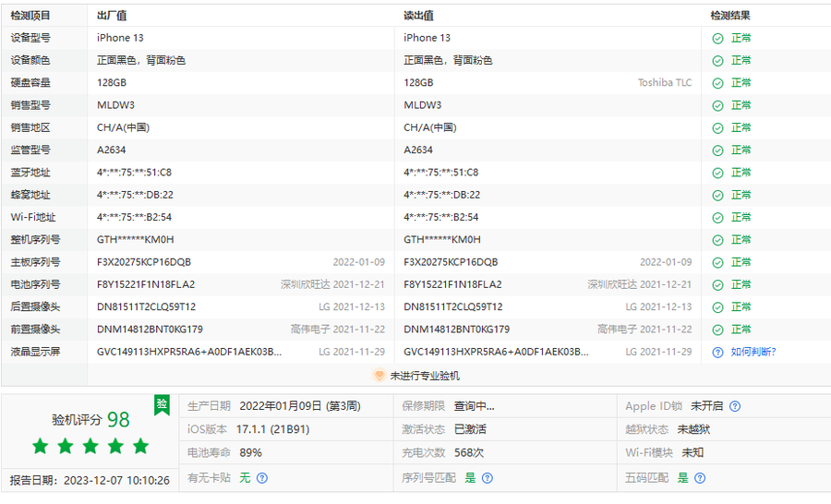Click the green check icon in 销售型号 row
The image size is (831, 504).
717,106
